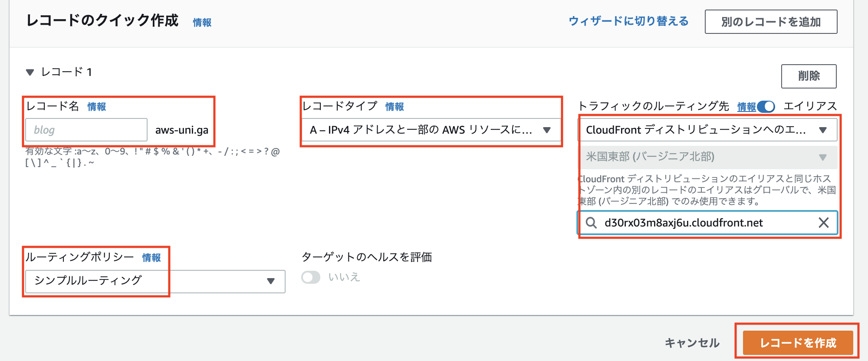Screen dimensions: 868x361
Task: Click 別のレコードを追加 button
Action: pyautogui.click(x=771, y=22)
